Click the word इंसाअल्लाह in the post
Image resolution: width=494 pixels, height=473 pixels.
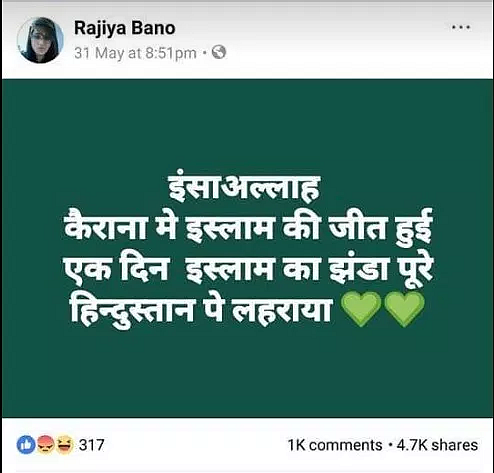tap(244, 188)
